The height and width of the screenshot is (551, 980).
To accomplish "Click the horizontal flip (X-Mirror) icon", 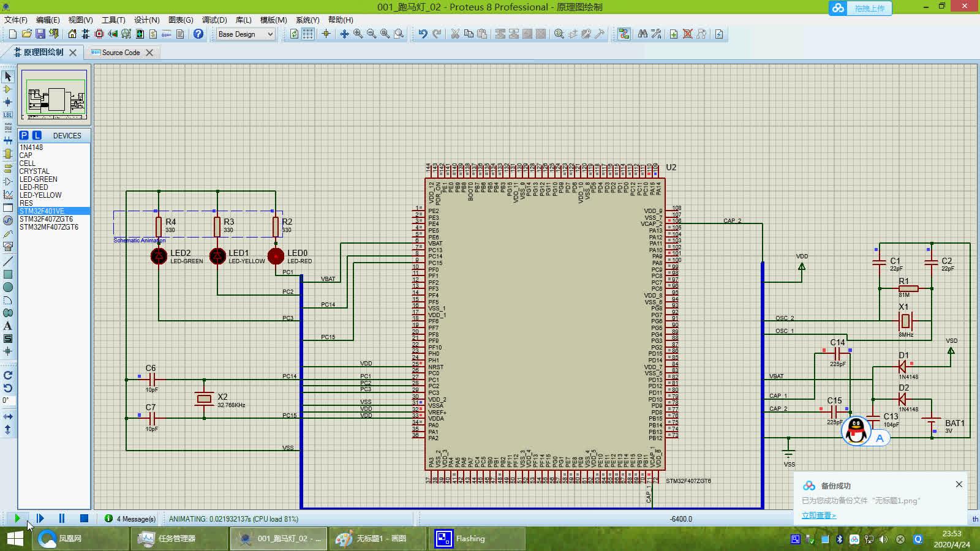I will click(7, 416).
